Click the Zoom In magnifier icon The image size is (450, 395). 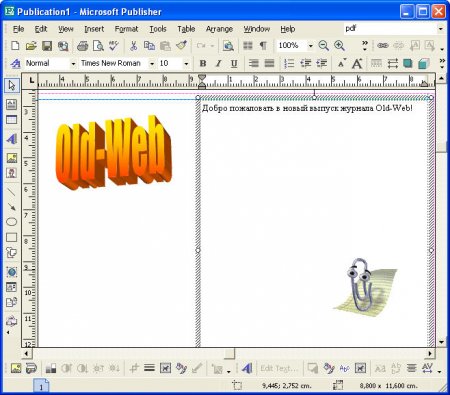pos(339,46)
